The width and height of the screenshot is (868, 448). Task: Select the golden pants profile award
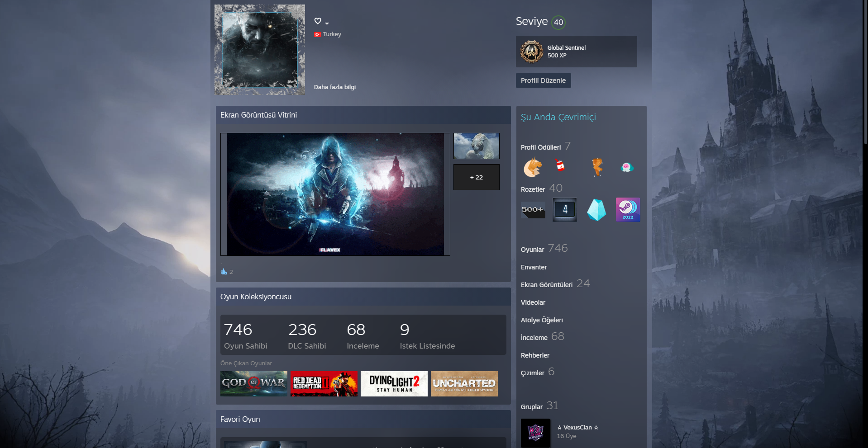pyautogui.click(x=597, y=167)
